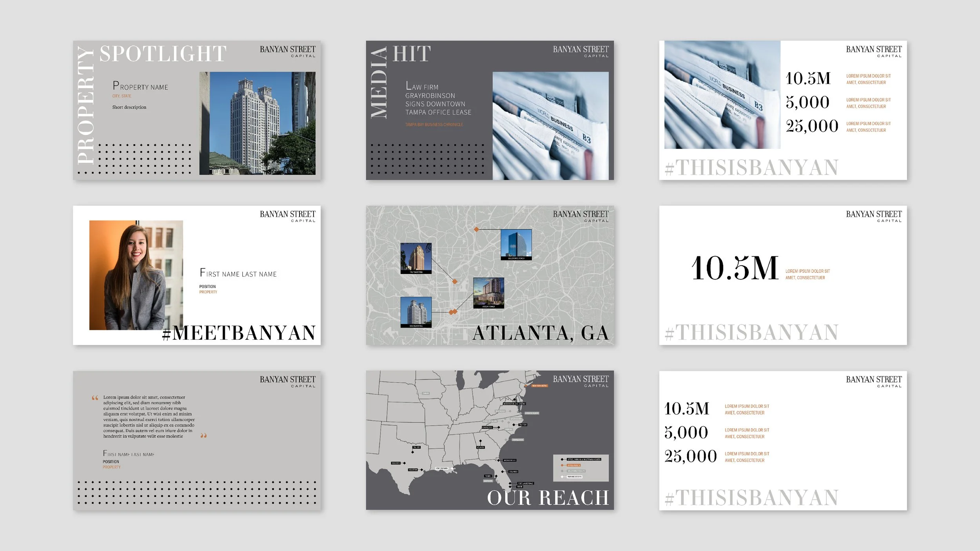Click the Dallas diamond marker on map

point(412,452)
